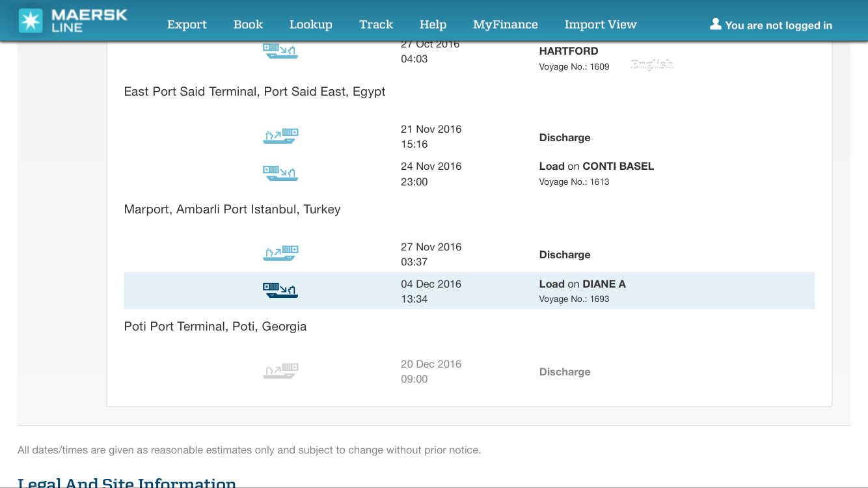Click 'You are not logged in' link
This screenshot has height=488, width=868.
[778, 25]
